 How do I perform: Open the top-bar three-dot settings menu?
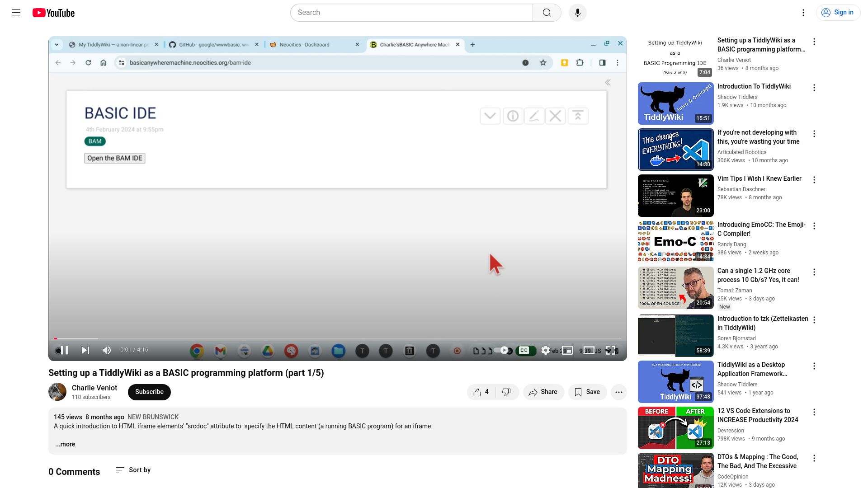[803, 13]
